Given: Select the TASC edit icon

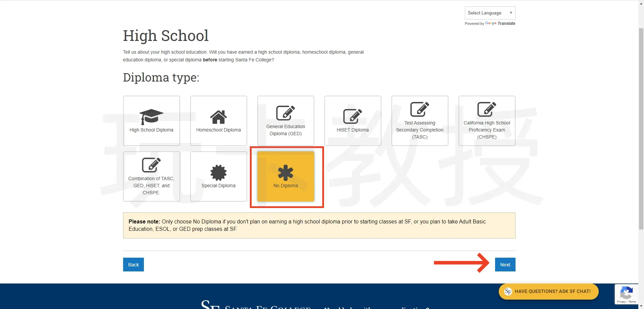Looking at the screenshot, I should point(420,109).
